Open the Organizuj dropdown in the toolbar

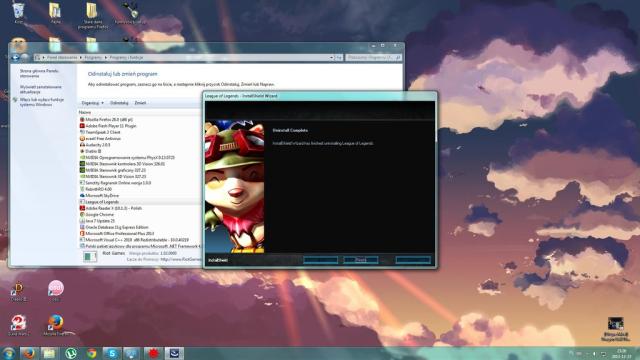click(93, 103)
